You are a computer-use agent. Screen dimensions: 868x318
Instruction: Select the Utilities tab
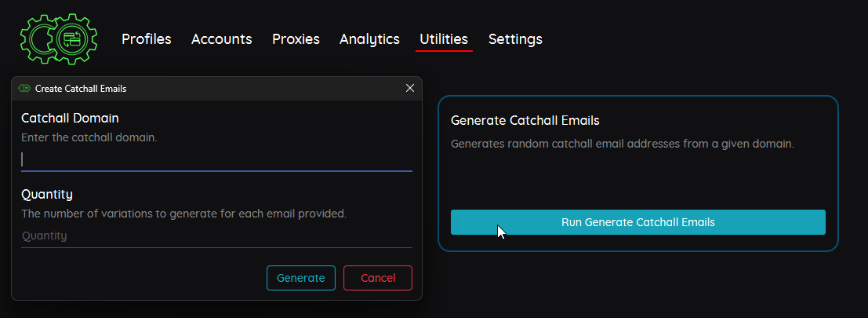click(x=444, y=39)
